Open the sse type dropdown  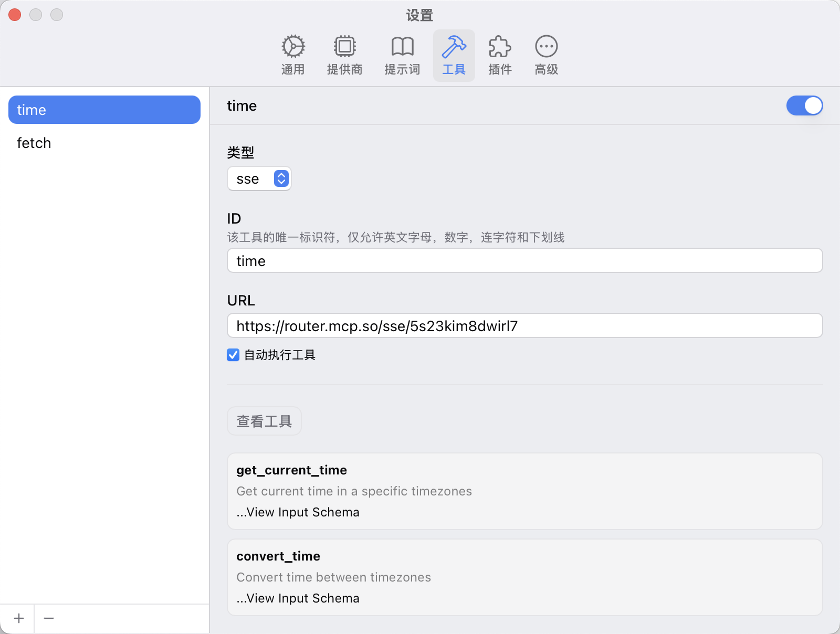[x=259, y=179]
